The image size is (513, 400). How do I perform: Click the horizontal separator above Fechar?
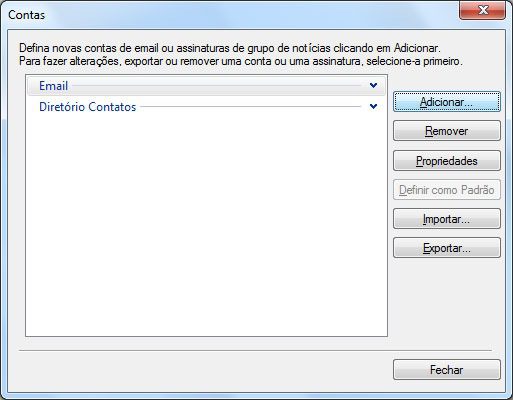(255, 350)
